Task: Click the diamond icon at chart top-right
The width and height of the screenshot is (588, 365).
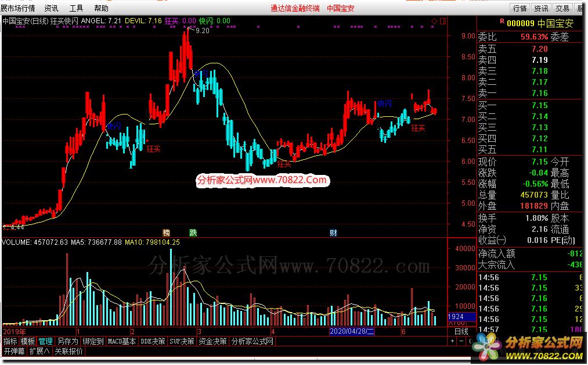Action: pos(435,21)
